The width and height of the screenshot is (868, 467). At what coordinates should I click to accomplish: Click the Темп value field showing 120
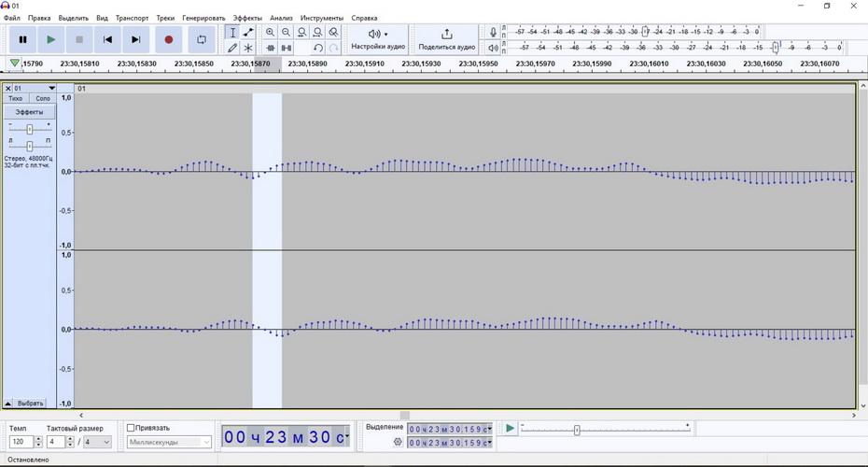(21, 442)
